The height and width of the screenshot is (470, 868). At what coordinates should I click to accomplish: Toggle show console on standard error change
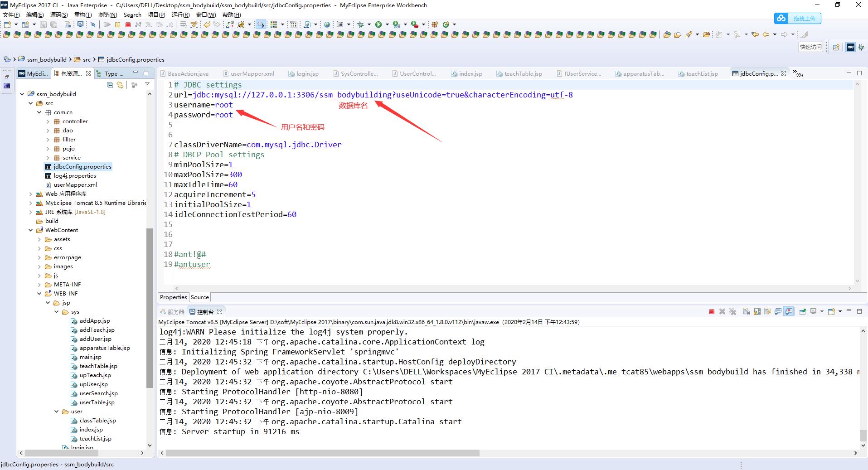[x=789, y=311]
